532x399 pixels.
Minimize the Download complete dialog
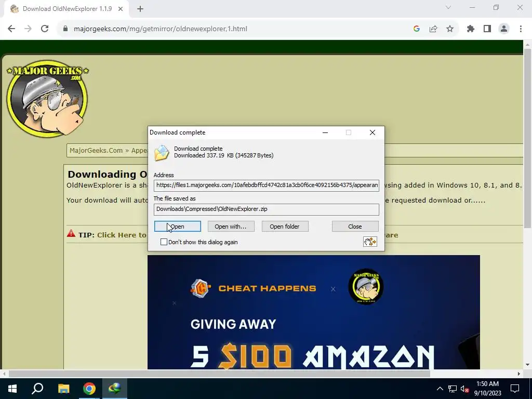325,132
